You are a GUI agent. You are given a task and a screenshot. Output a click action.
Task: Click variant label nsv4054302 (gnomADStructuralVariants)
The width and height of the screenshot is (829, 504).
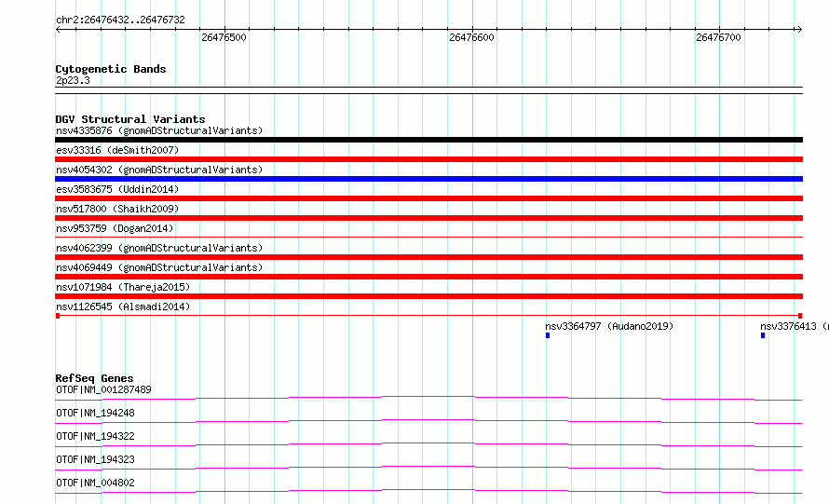(x=159, y=170)
